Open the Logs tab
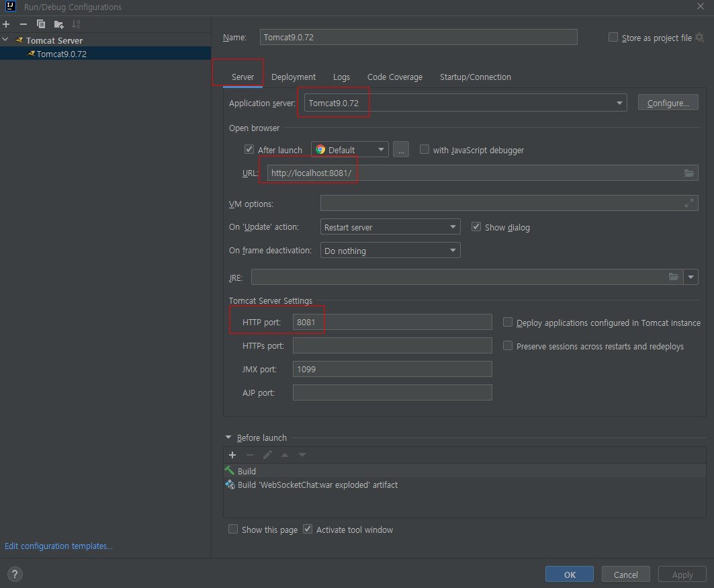Image resolution: width=714 pixels, height=588 pixels. coord(341,77)
